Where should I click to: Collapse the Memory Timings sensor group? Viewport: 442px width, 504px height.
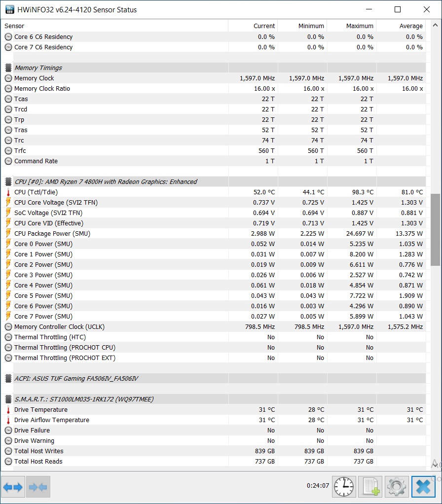tap(8, 68)
